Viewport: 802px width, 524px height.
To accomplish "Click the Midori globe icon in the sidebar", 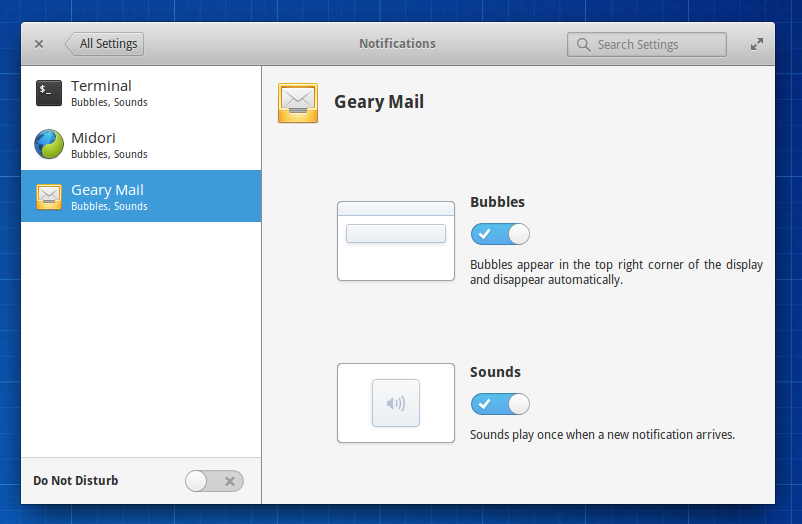I will pos(49,144).
